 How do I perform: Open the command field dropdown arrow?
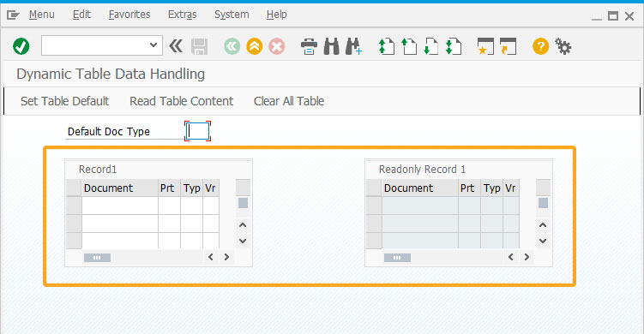tap(153, 45)
